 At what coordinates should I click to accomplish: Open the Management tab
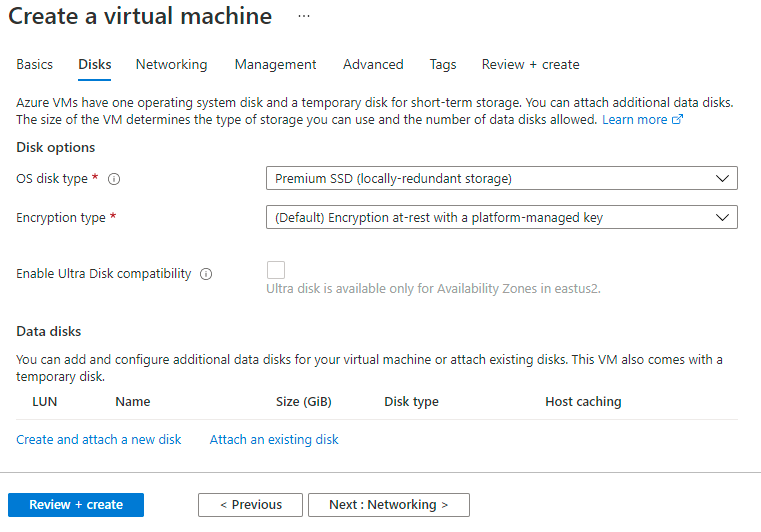tap(275, 64)
